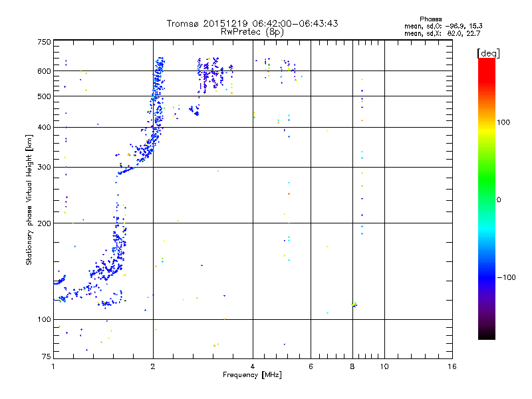Click the frequency axis tick label "10"

[x=384, y=366]
